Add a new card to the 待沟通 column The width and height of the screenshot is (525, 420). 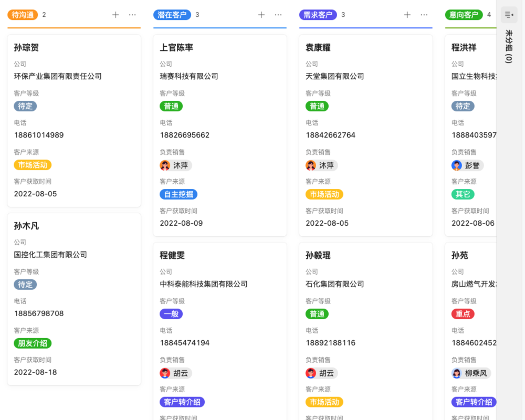coord(115,15)
